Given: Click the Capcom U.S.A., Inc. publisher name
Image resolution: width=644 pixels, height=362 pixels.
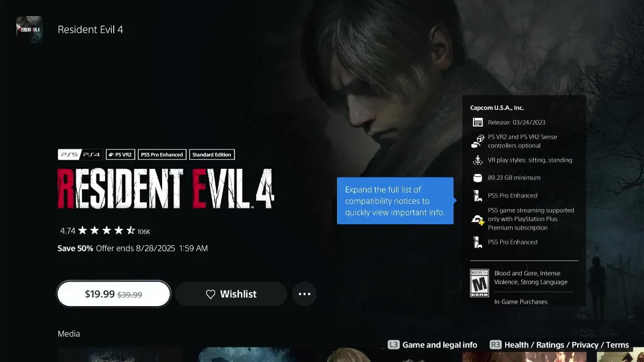Looking at the screenshot, I should [497, 108].
